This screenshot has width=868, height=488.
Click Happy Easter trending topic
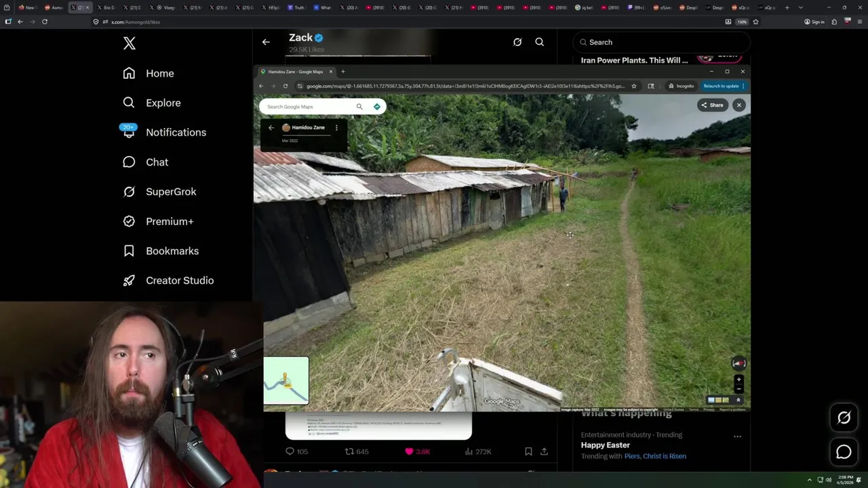pos(606,445)
